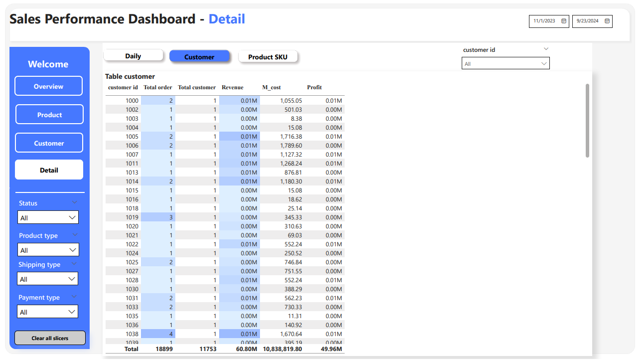644x362 pixels.
Task: Click chevron icon beside Shipping type label
Action: tap(74, 264)
